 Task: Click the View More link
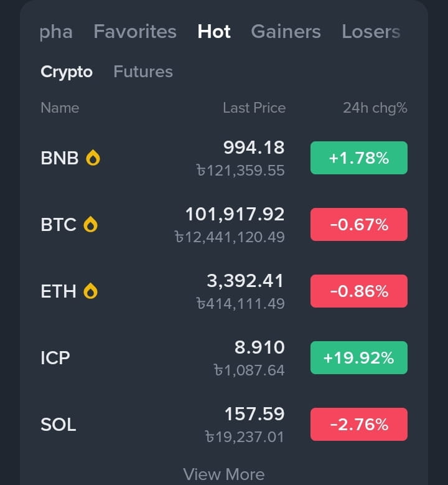pos(224,474)
